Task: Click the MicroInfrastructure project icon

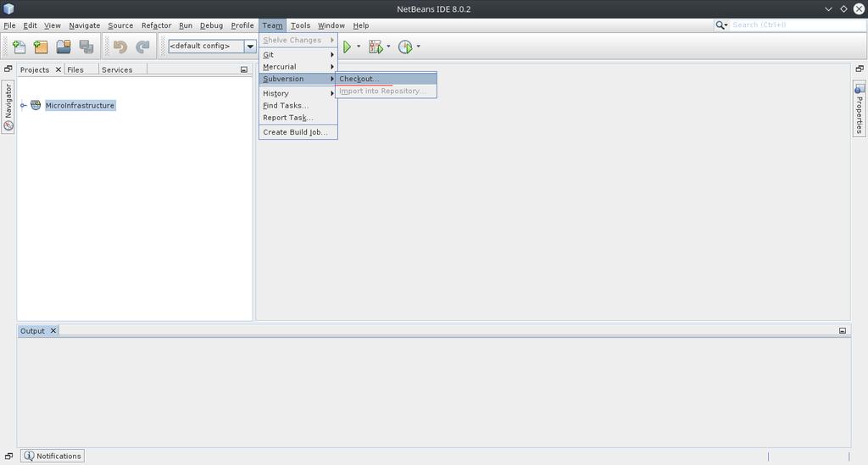Action: point(36,105)
